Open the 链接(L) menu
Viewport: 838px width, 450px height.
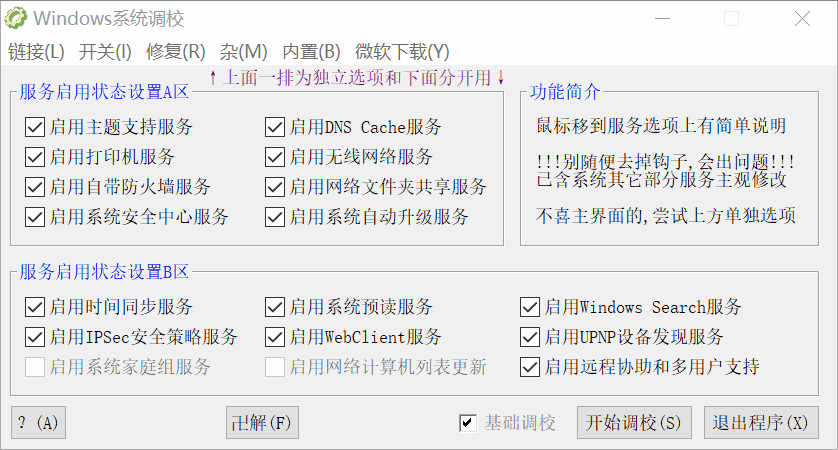[x=36, y=52]
